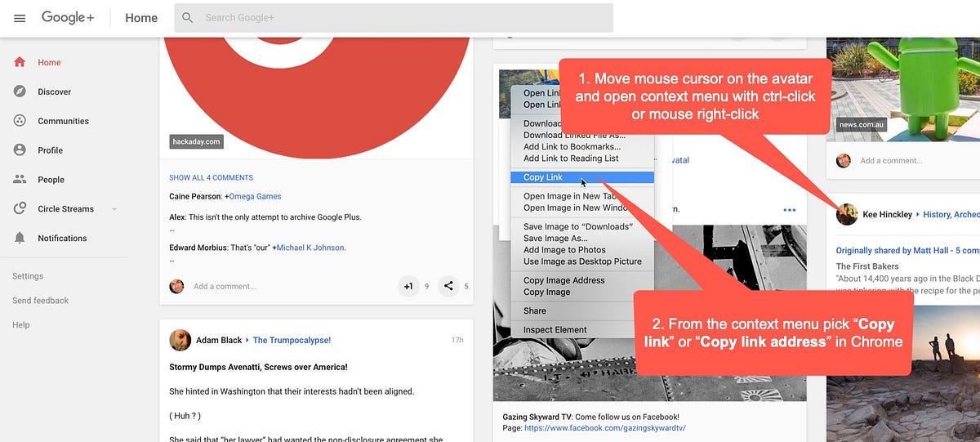Image resolution: width=980 pixels, height=442 pixels.
Task: Click the People icon in sidebar
Action: coord(20,180)
